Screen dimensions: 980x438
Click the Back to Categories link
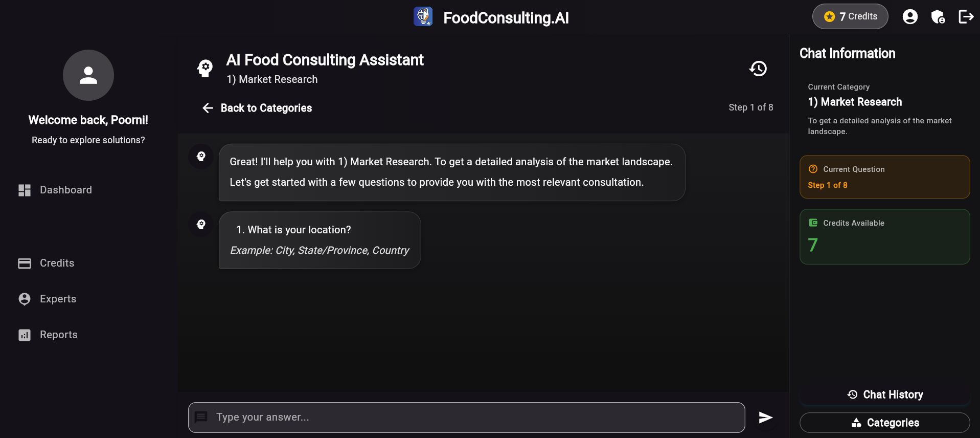tap(266, 108)
